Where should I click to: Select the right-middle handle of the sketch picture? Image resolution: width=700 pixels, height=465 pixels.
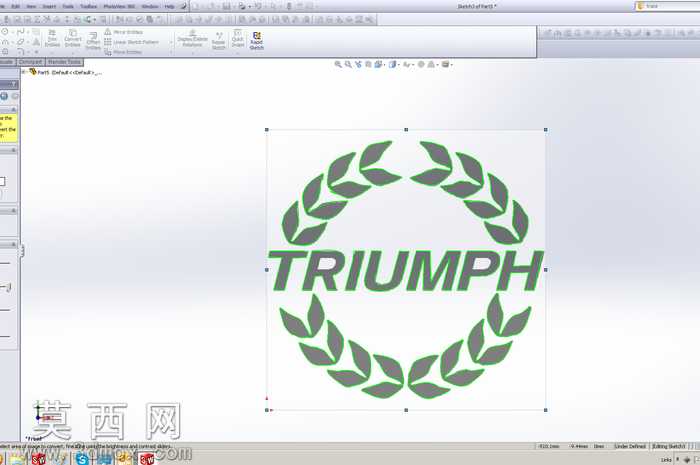(x=546, y=270)
